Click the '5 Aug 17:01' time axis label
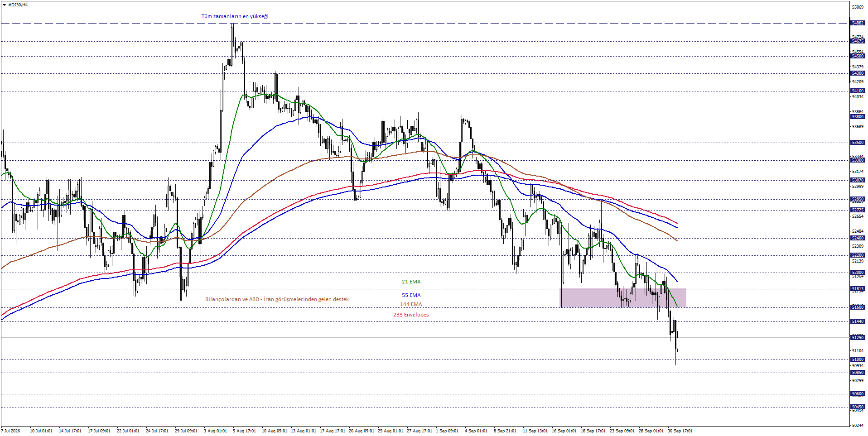 (244, 431)
